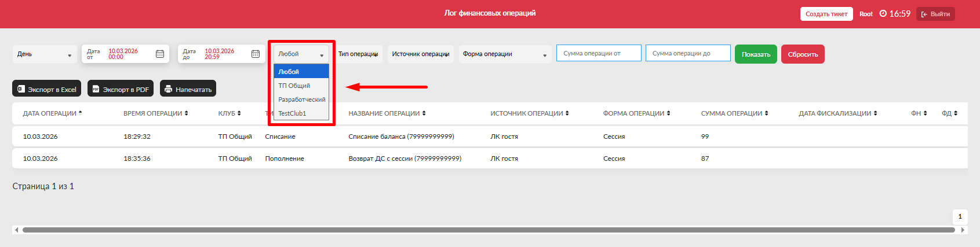Open calendar icon for start date
This screenshot has width=980, height=247.
[160, 54]
